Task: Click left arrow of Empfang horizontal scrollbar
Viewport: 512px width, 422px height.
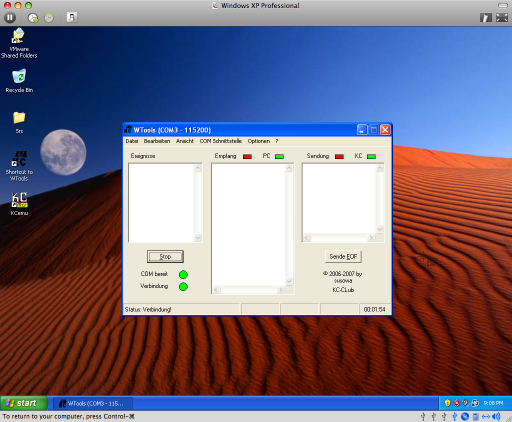Action: coord(216,290)
